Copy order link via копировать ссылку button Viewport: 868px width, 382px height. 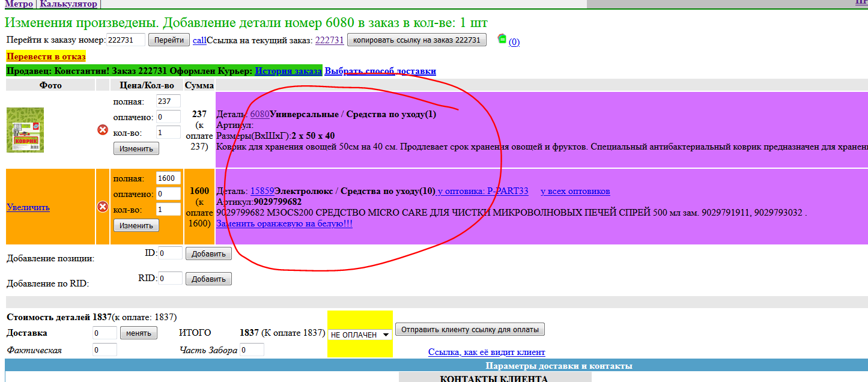pyautogui.click(x=417, y=41)
